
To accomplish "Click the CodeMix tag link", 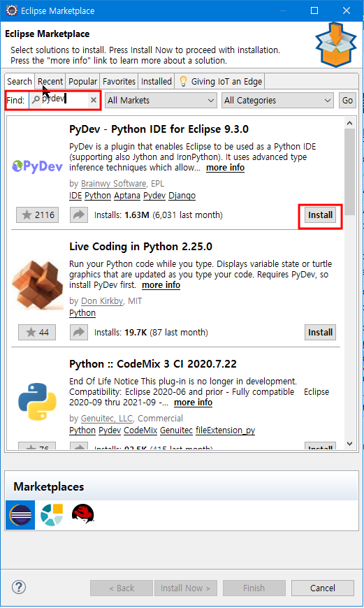I will click(140, 430).
